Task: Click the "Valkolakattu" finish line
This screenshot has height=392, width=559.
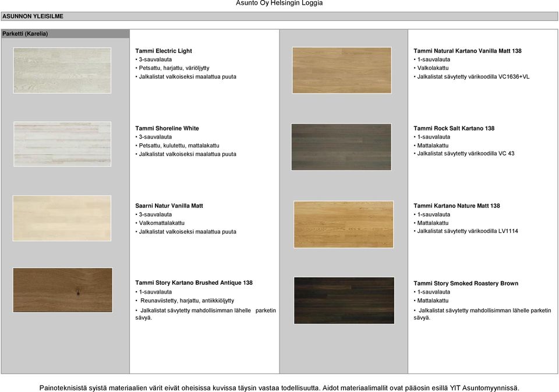Action: point(431,68)
